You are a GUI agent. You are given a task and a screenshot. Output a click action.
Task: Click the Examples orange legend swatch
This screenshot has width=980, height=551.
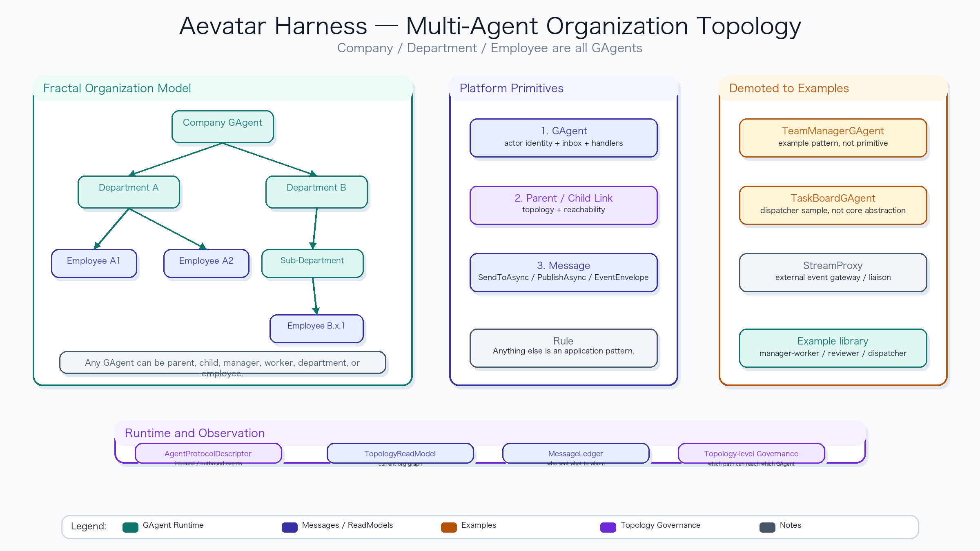pos(449,527)
